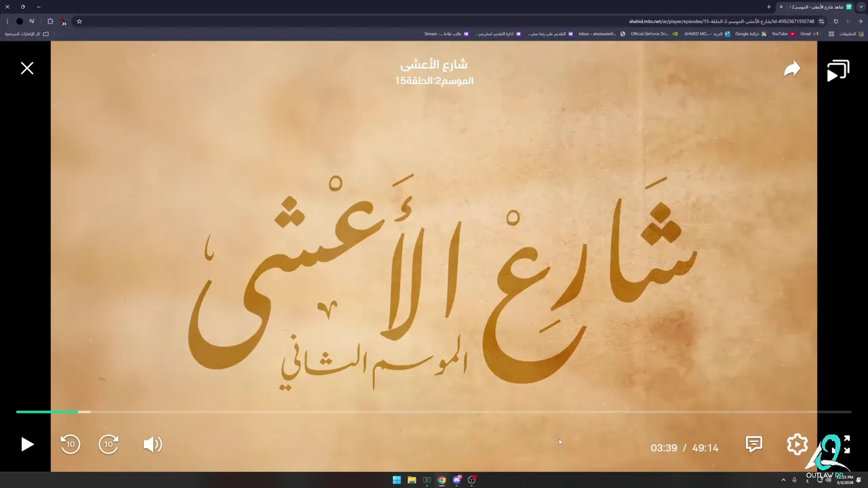Click the 49:14 total duration
868x488 pixels.
[x=705, y=448]
